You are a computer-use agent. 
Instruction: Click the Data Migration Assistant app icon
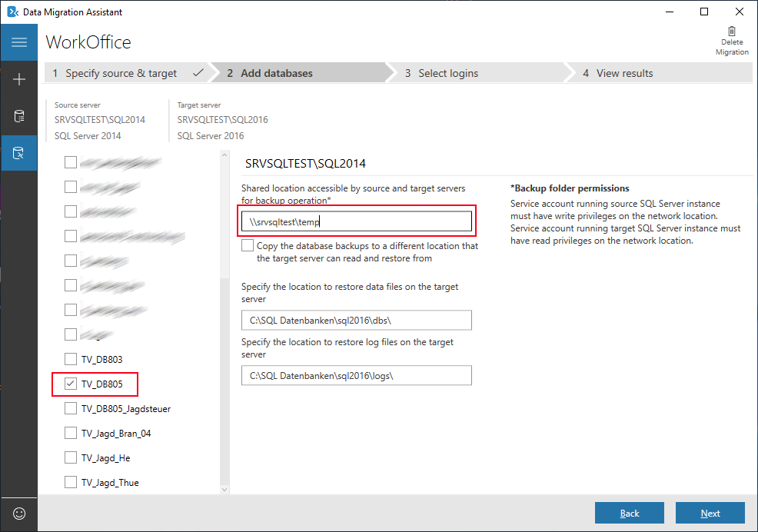(x=12, y=12)
